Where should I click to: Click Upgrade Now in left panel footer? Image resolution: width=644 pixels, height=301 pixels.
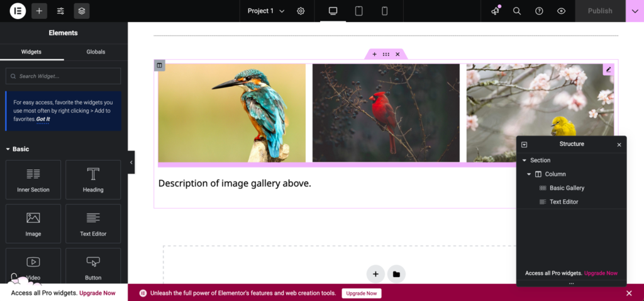(x=97, y=293)
